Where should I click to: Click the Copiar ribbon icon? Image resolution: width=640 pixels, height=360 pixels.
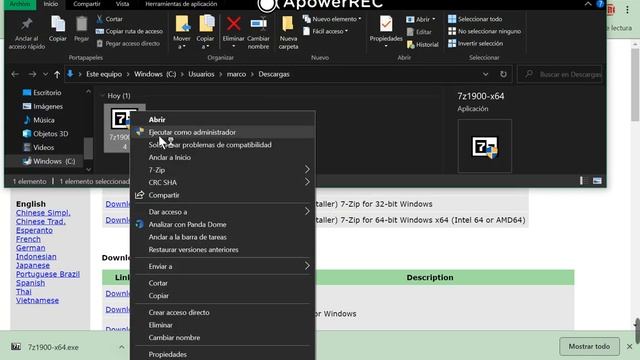pos(58,24)
